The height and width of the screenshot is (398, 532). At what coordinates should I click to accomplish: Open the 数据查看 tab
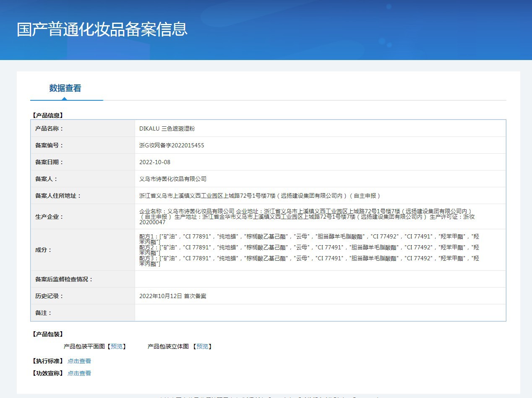pyautogui.click(x=65, y=88)
